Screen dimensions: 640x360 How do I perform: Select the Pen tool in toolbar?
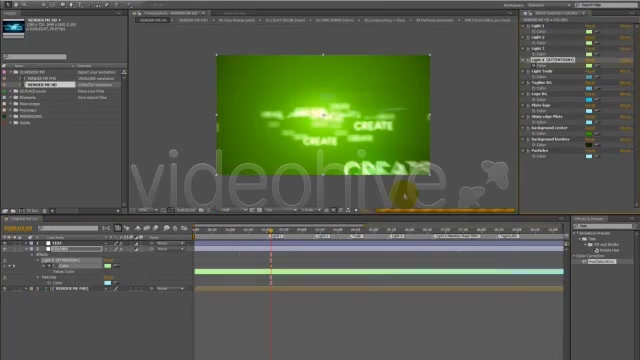[x=71, y=4]
